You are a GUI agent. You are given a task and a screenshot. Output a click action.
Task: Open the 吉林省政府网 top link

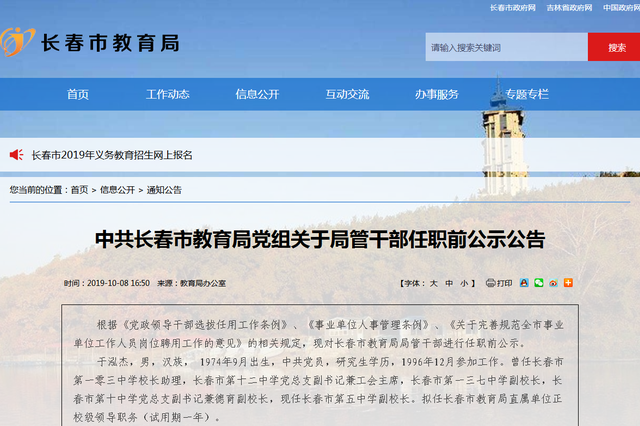569,8
